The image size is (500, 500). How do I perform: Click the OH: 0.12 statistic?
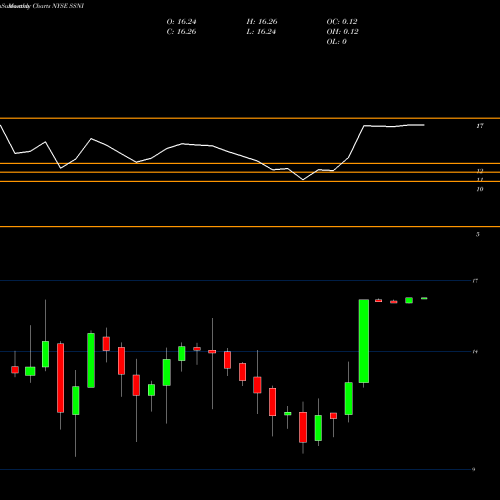pyautogui.click(x=342, y=32)
